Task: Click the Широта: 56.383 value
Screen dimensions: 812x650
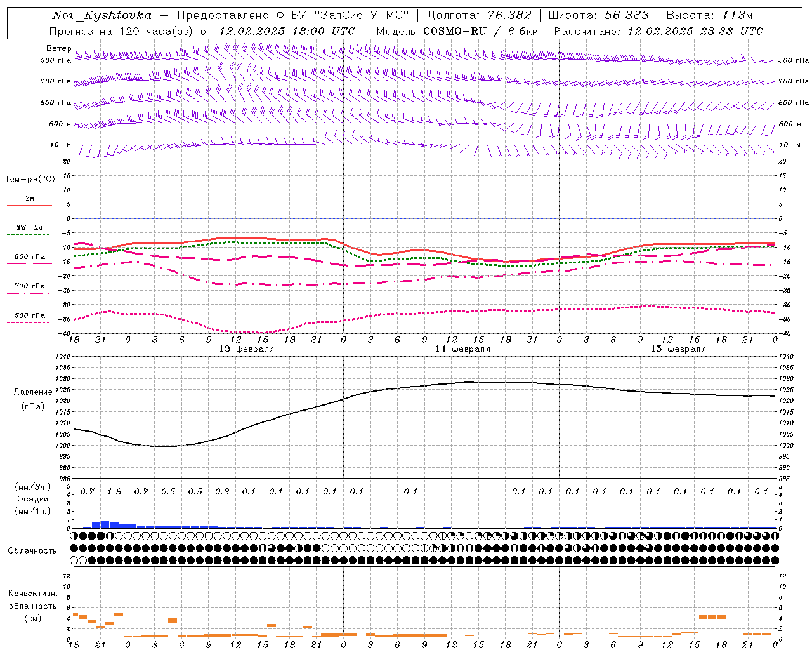Action: pos(598,15)
